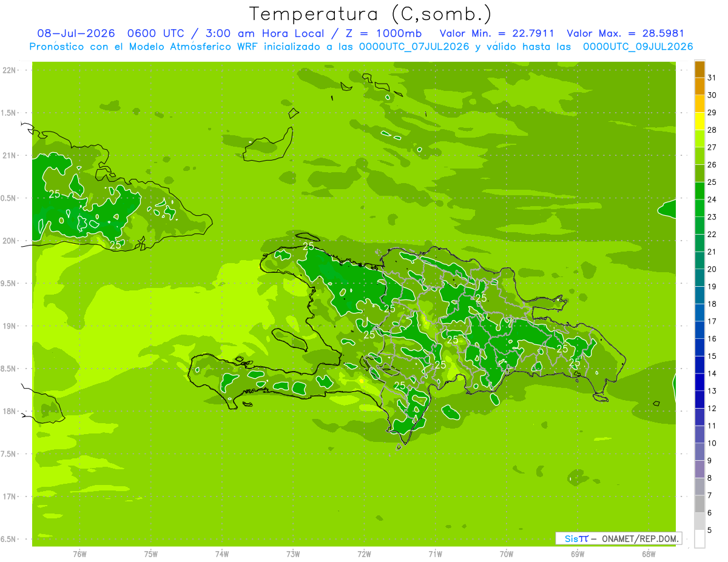Click the '19N' latitude axis label

pyautogui.click(x=8, y=326)
